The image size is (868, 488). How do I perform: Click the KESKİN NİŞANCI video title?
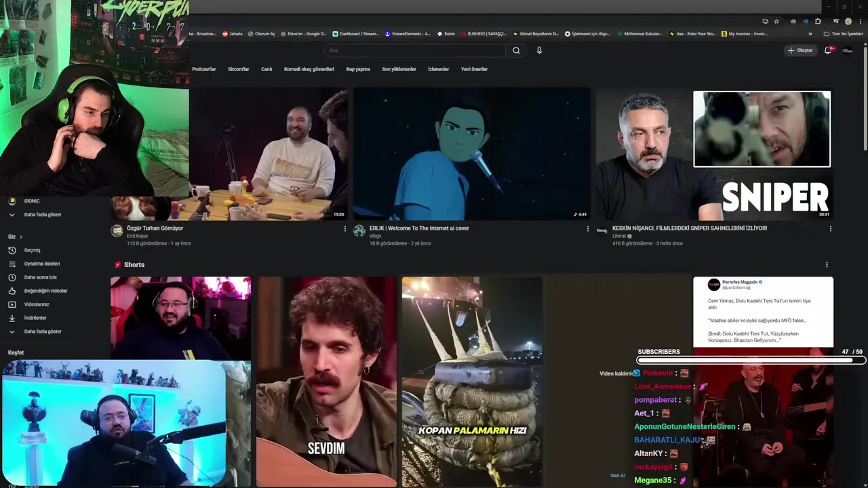[690, 228]
